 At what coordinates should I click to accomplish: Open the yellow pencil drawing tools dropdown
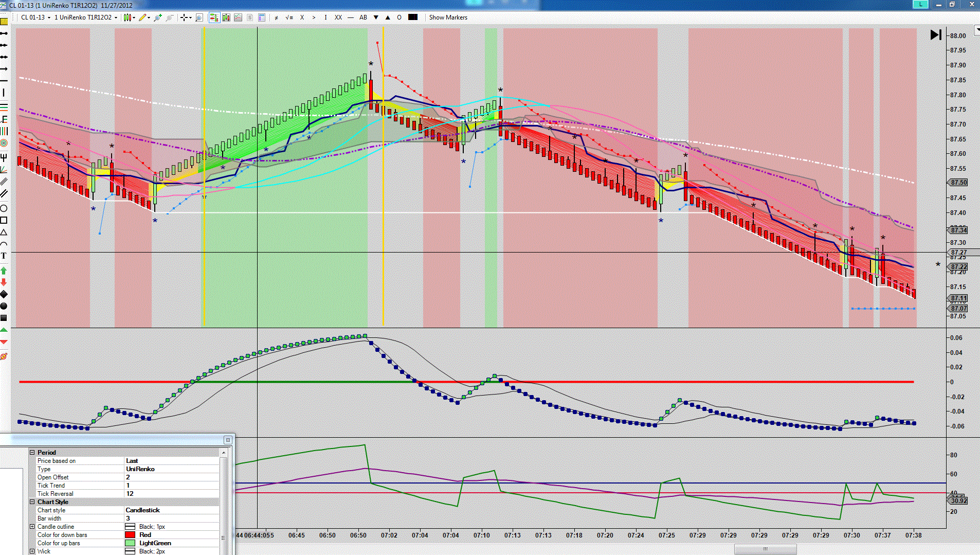point(144,17)
